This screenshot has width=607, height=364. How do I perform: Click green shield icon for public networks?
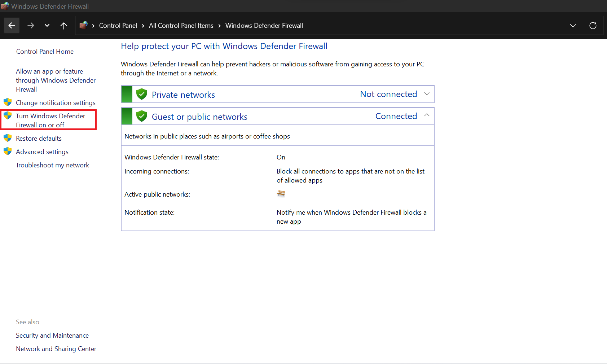tap(142, 116)
